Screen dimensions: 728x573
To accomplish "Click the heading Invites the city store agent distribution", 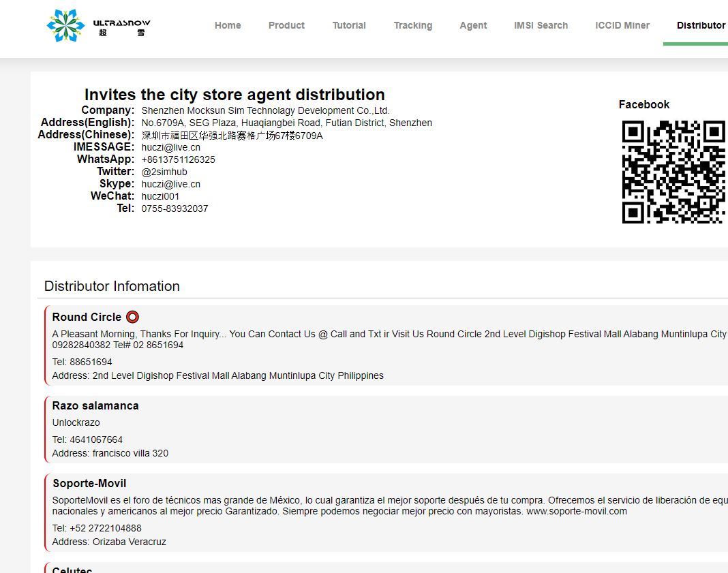I will (234, 95).
